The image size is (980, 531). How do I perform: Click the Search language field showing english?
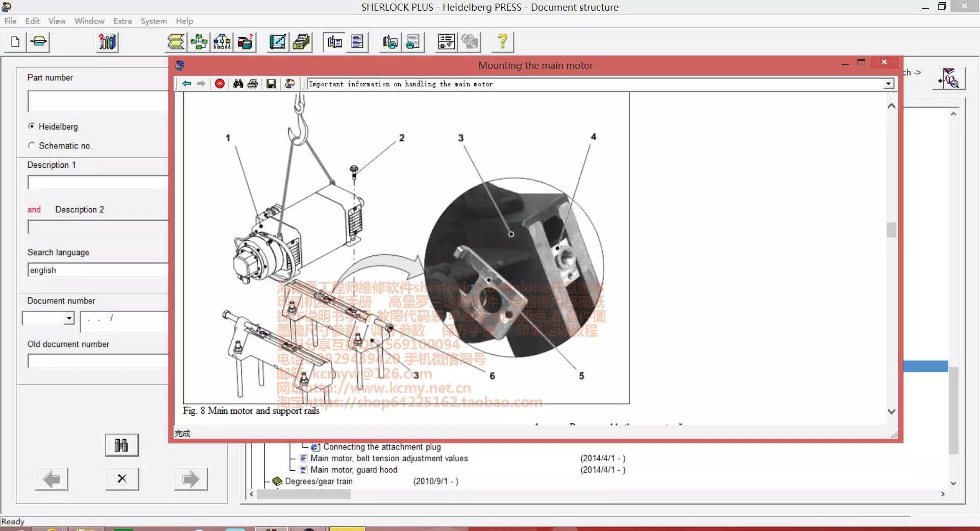click(98, 270)
